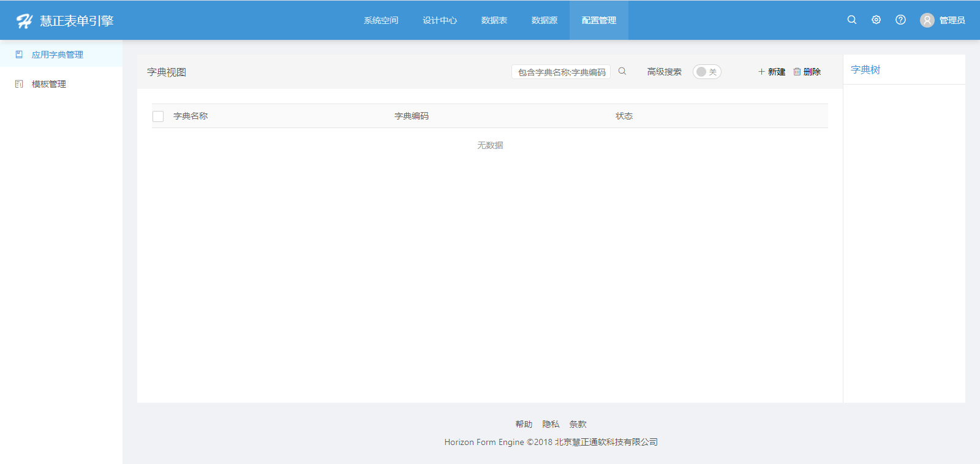This screenshot has width=980, height=464.
Task: Open the 隐私 footer link
Action: pyautogui.click(x=551, y=424)
